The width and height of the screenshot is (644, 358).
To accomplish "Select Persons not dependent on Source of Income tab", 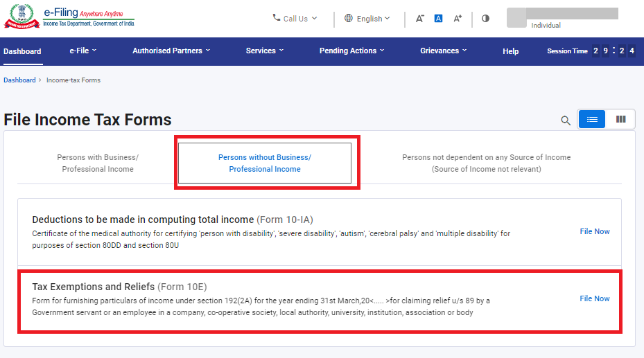I will point(486,163).
